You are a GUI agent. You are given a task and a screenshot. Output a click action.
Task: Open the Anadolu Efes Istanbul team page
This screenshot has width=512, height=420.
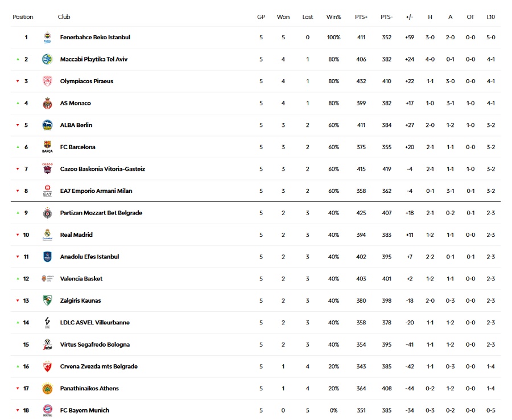[89, 257]
